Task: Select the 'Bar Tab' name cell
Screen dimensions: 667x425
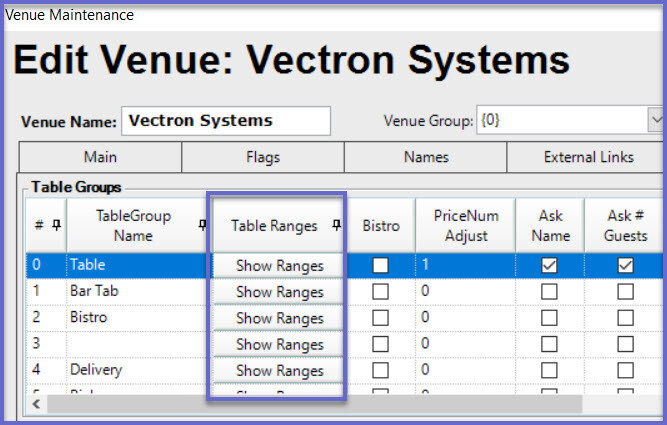Action: tap(137, 291)
